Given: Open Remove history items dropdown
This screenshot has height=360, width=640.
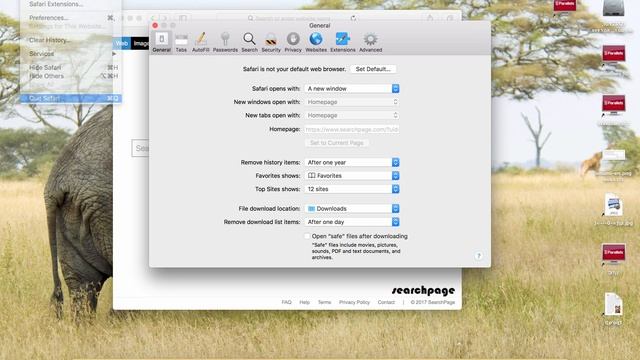Looking at the screenshot, I should click(x=352, y=162).
